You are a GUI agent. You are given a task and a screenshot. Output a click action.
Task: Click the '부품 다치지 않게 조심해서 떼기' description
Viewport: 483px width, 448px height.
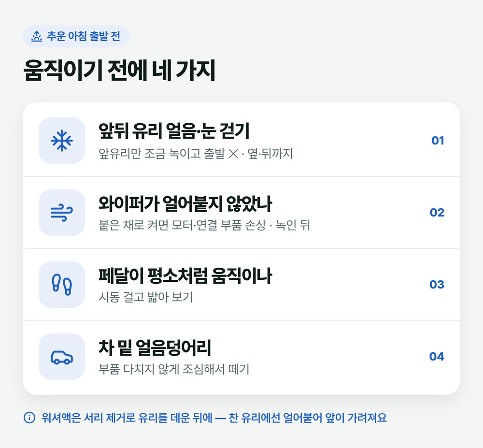click(x=174, y=369)
